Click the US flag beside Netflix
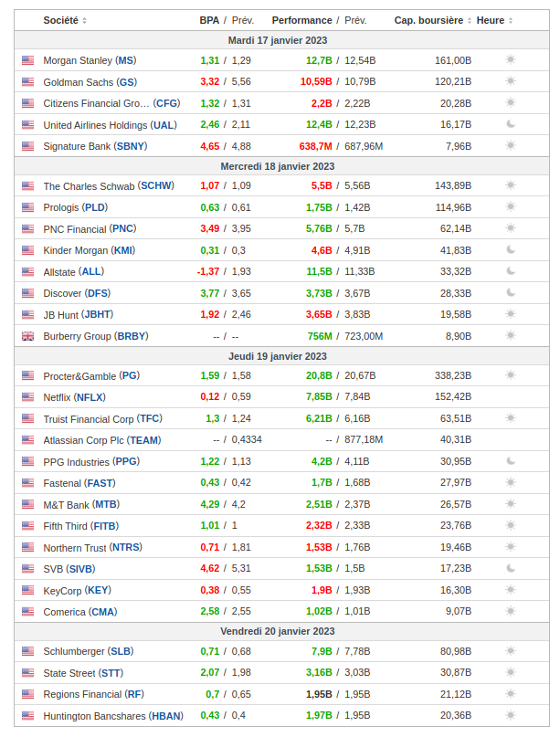 tap(27, 397)
